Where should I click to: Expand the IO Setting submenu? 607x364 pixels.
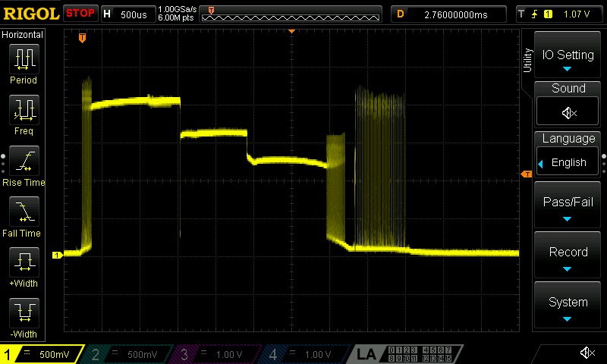point(568,55)
